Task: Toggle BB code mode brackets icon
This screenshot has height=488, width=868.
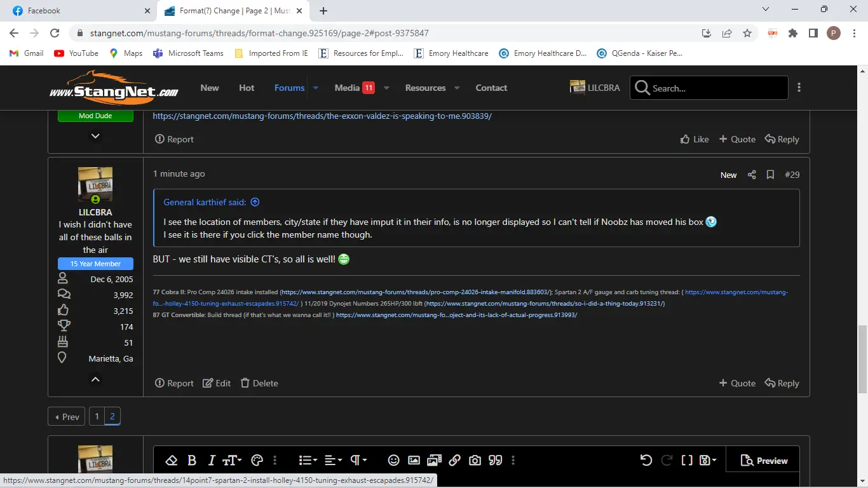Action: pos(687,461)
